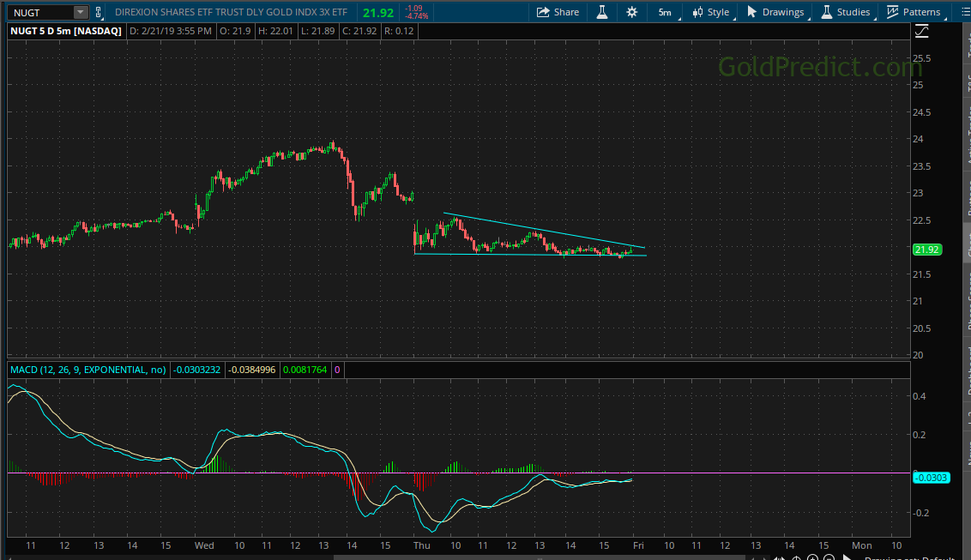971x560 pixels.
Task: Click the MACD histogram value 0.0081764
Action: tap(305, 370)
